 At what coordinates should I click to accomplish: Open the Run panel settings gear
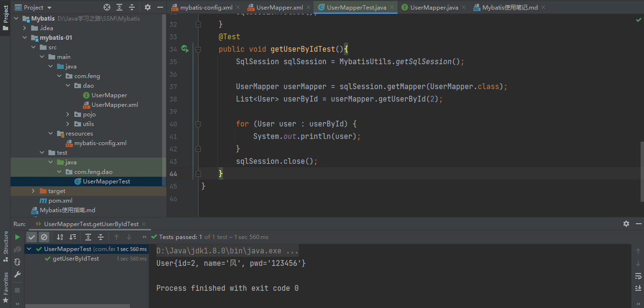pos(626,224)
